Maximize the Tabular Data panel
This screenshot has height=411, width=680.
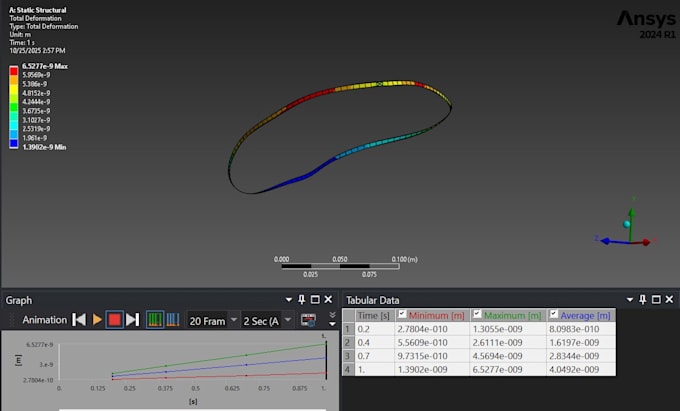656,300
